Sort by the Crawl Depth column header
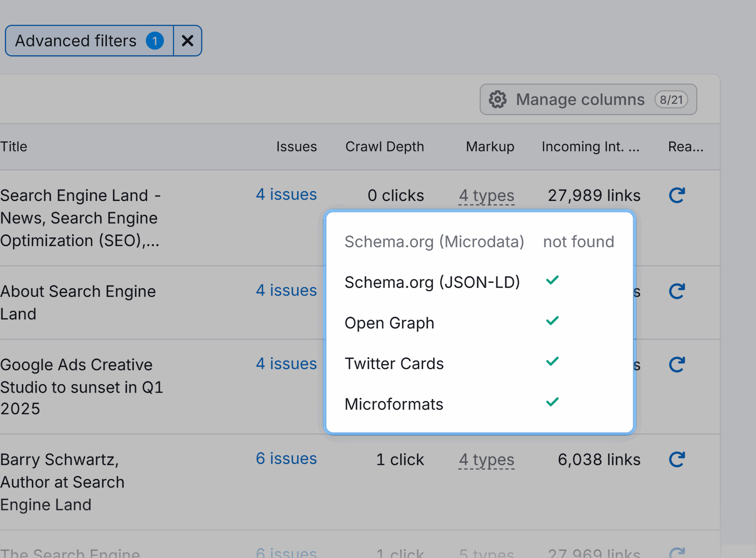Screen dimensions: 756x558 [x=384, y=147]
